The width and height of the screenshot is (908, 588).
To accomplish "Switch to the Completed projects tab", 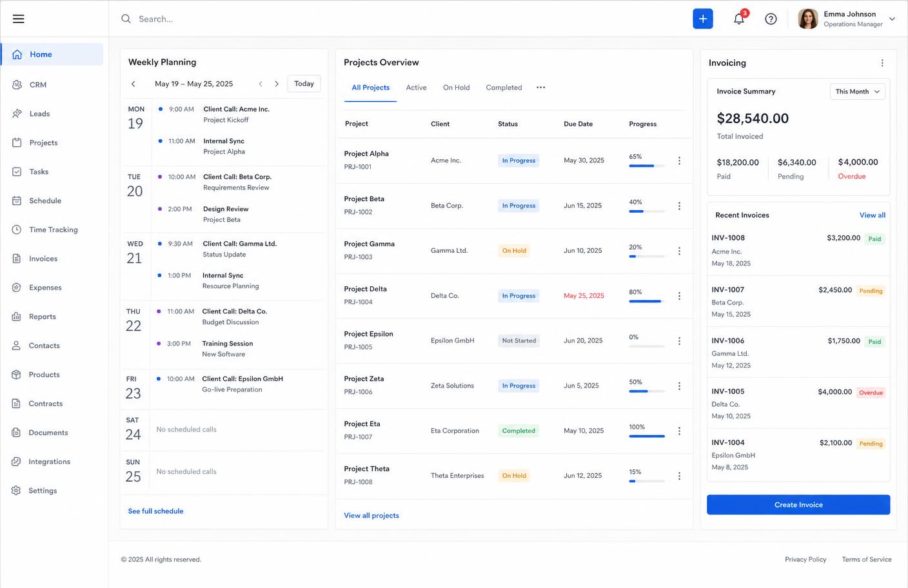I will [504, 88].
